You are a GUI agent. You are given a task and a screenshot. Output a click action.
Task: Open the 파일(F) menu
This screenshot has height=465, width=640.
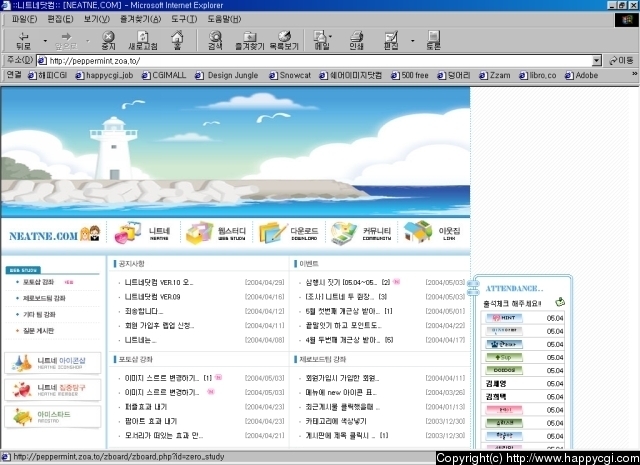24,19
